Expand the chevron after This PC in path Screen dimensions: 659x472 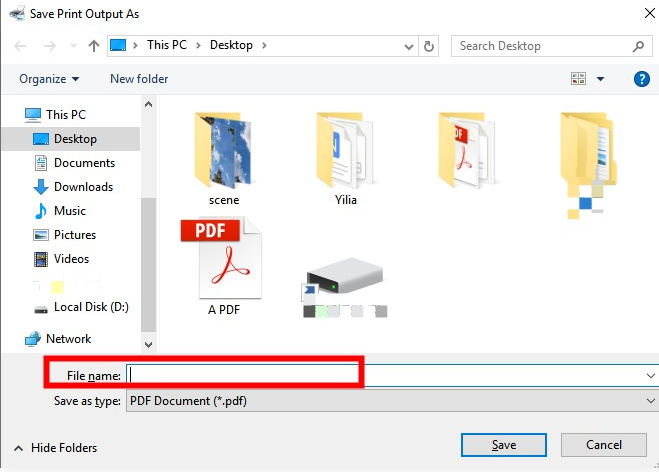point(198,45)
